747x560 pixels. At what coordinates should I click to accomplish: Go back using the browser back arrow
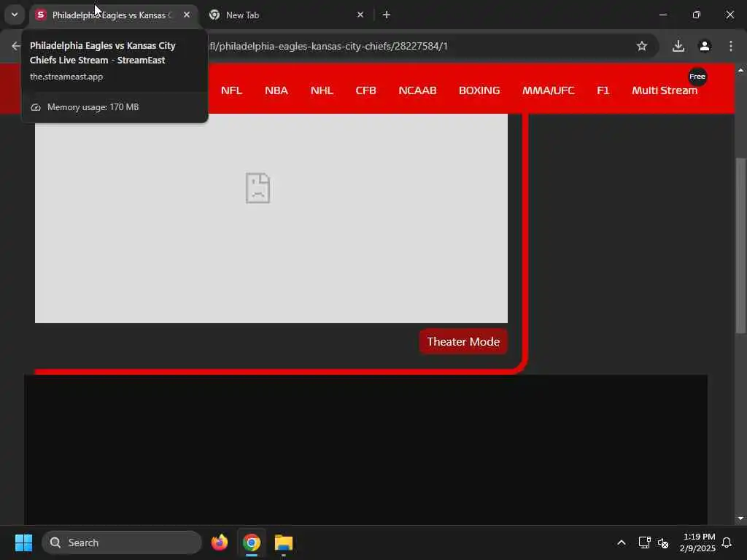point(16,46)
